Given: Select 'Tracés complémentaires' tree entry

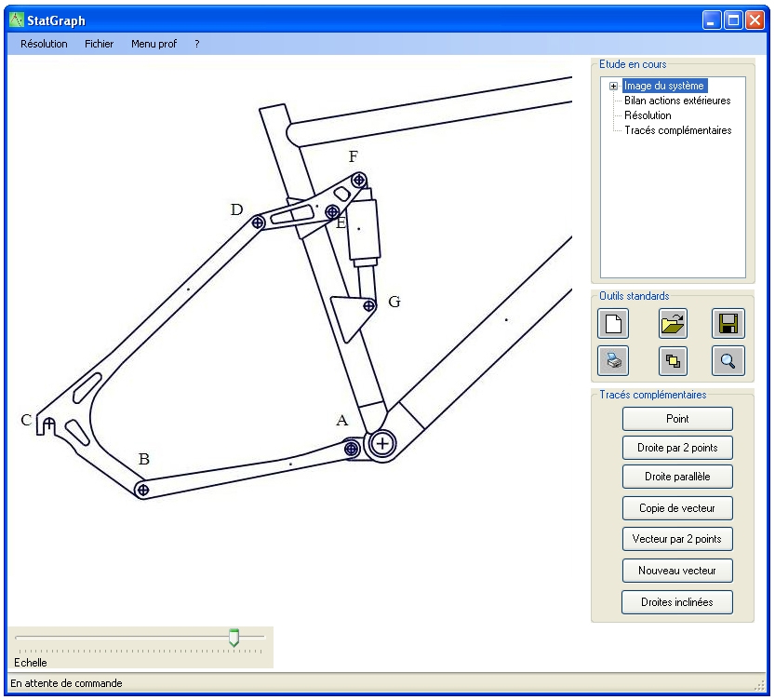Looking at the screenshot, I should (677, 130).
